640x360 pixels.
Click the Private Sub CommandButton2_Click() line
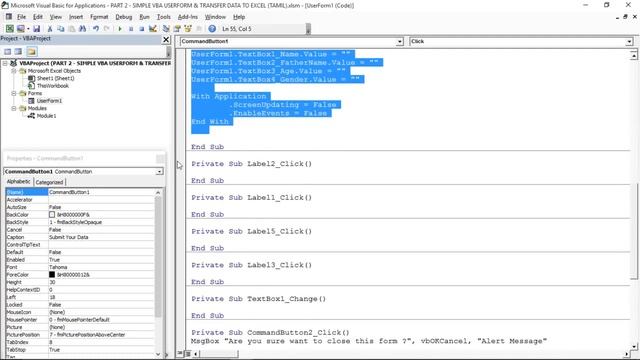[270, 332]
